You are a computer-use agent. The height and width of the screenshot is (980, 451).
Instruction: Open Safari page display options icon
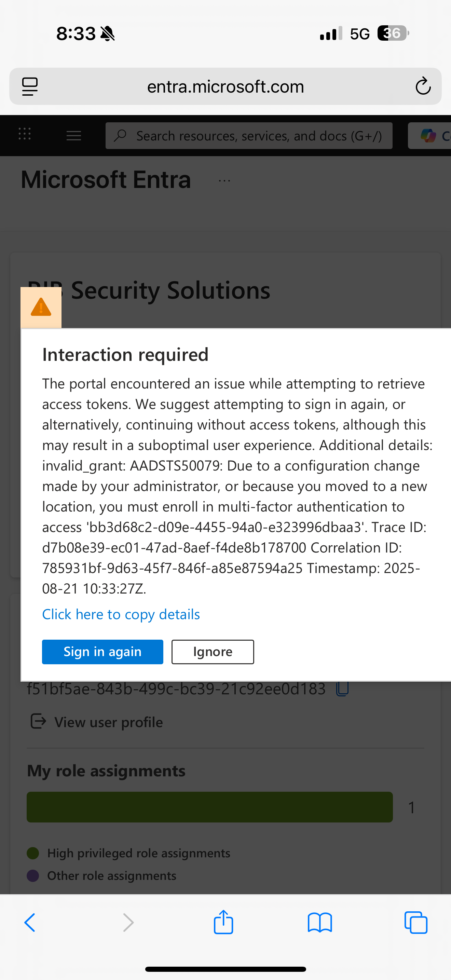[30, 86]
